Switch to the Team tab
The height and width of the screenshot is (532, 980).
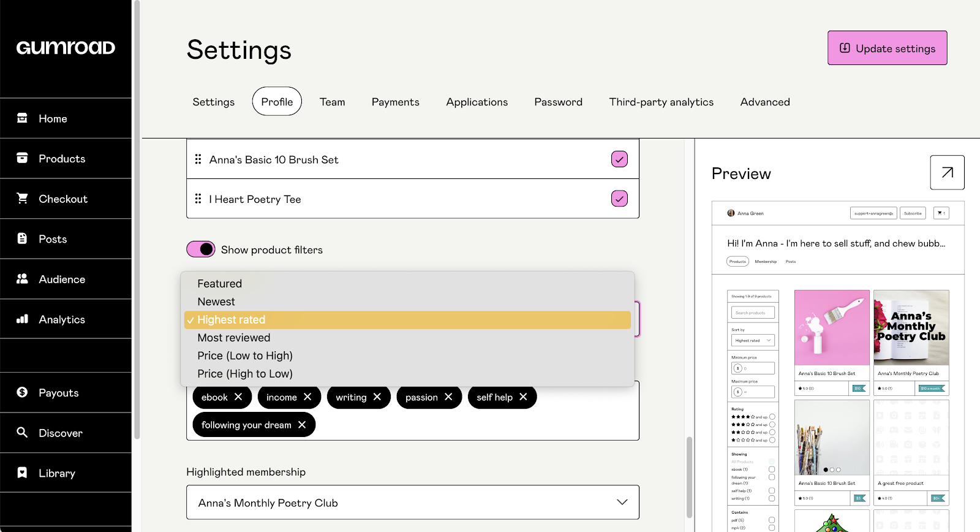point(333,102)
